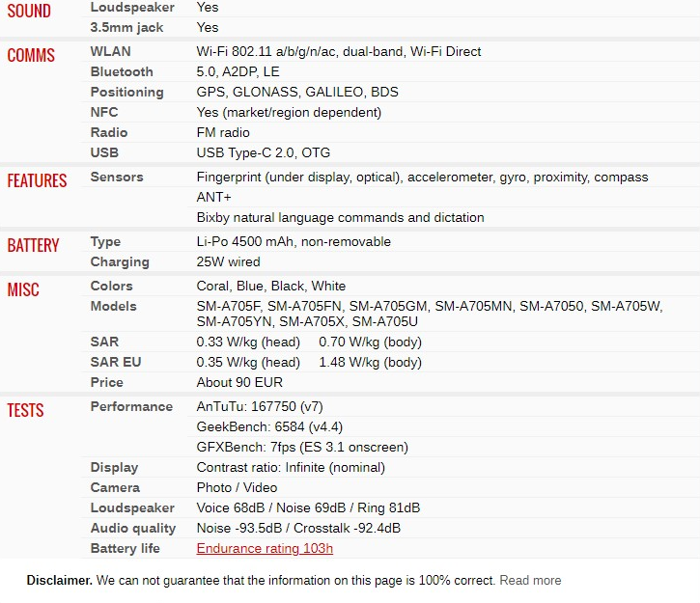700x603 pixels.
Task: Click the SAR EU label
Action: point(116,362)
